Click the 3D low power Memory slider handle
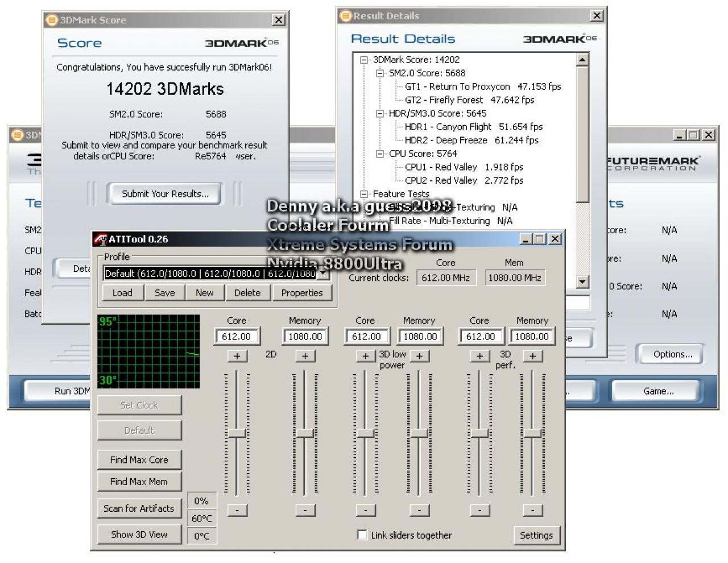 tap(419, 433)
